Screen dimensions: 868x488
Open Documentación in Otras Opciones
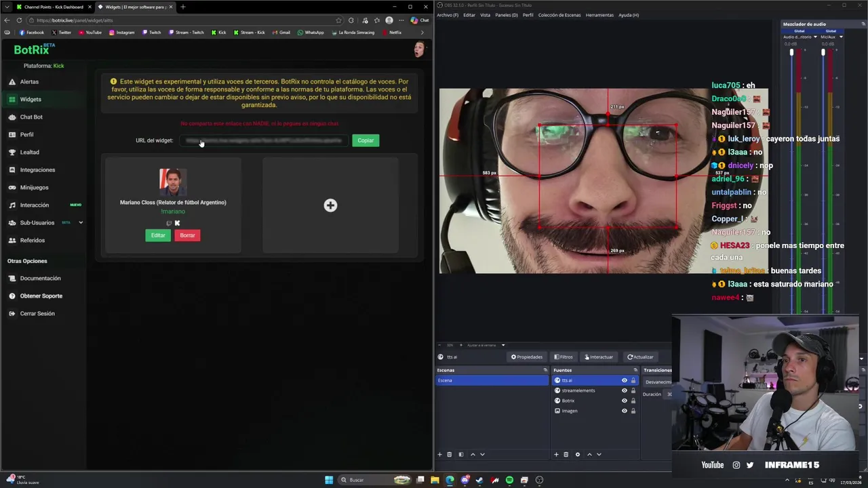(40, 278)
